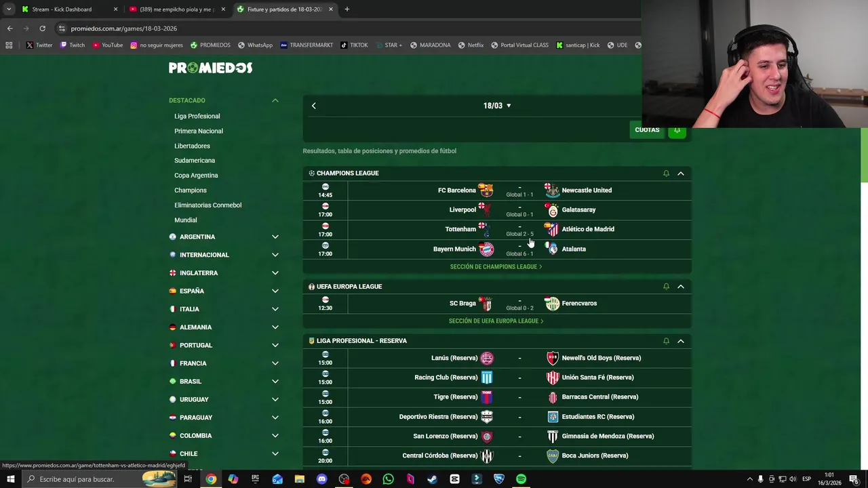This screenshot has height=488, width=868.
Task: Collapse the DESTACADO sidebar section
Action: [275, 100]
